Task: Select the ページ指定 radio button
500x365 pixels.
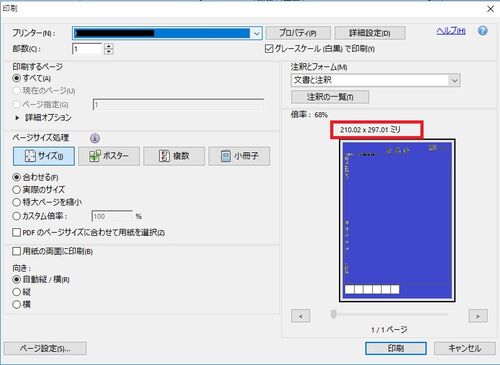Action: click(16, 105)
